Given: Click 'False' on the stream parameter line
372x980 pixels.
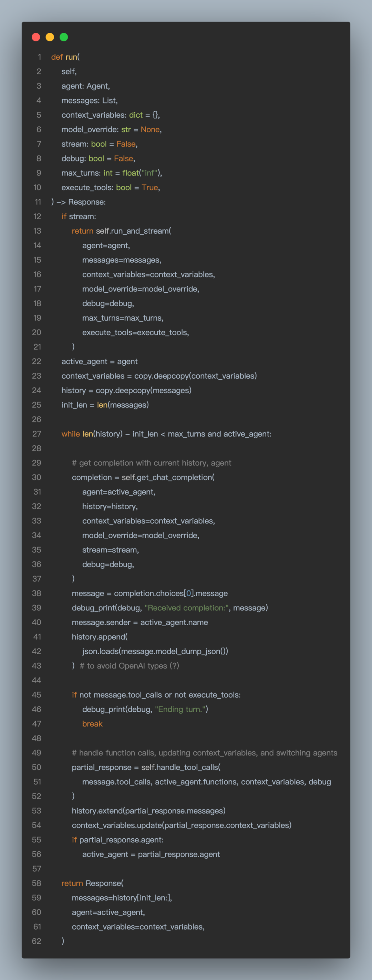Looking at the screenshot, I should (126, 144).
